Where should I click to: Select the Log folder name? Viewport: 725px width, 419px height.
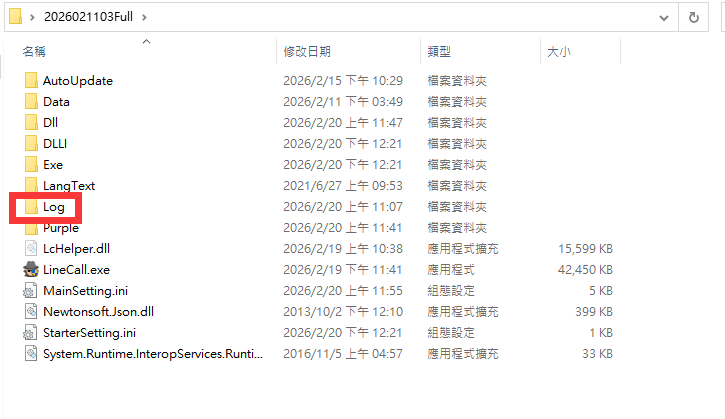tap(54, 207)
